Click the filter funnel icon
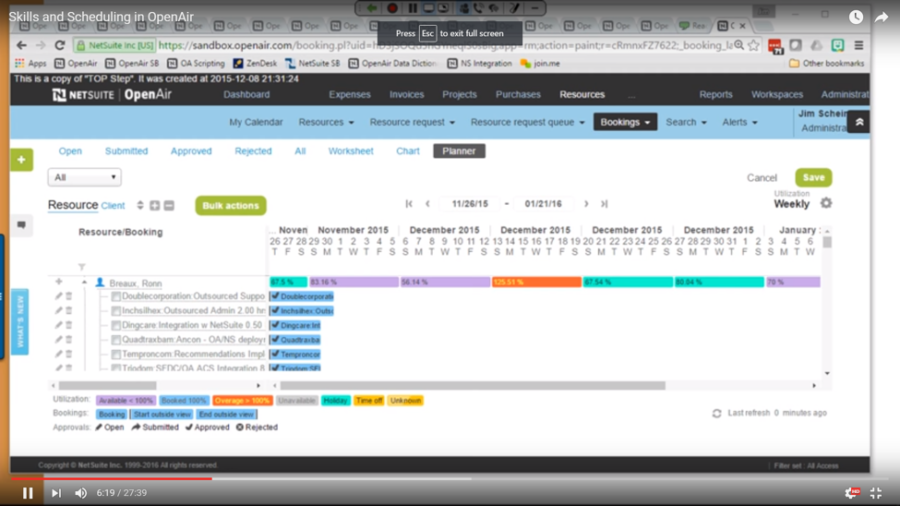The image size is (900, 506). click(x=82, y=267)
